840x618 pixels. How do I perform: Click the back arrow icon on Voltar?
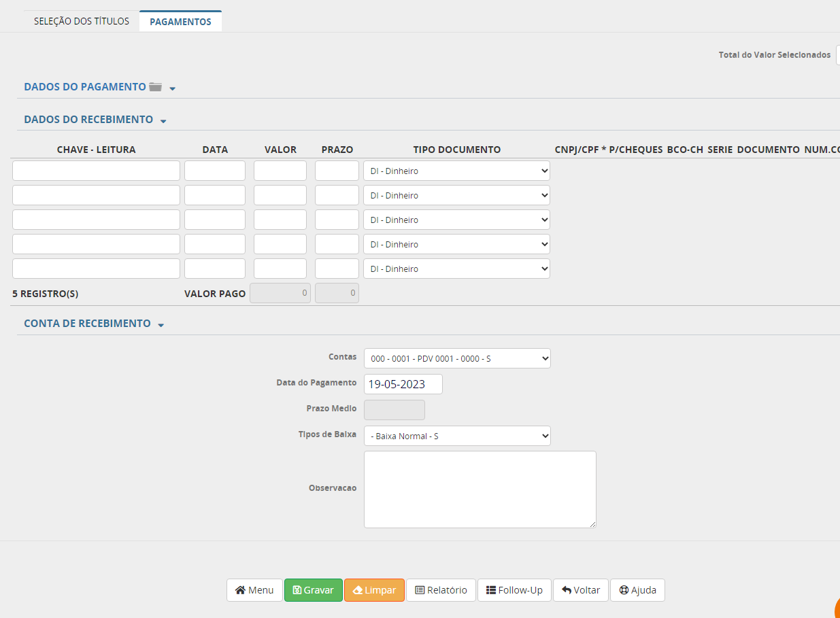pyautogui.click(x=566, y=590)
